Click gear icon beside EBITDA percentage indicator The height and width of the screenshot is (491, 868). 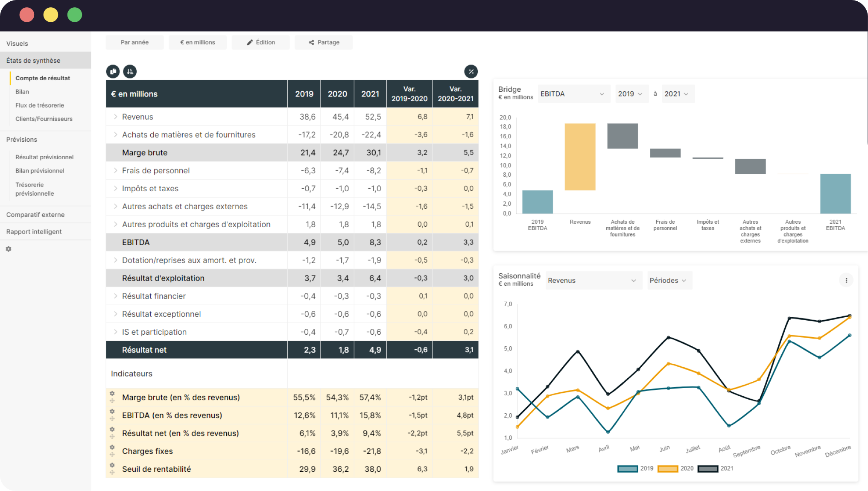coord(112,412)
